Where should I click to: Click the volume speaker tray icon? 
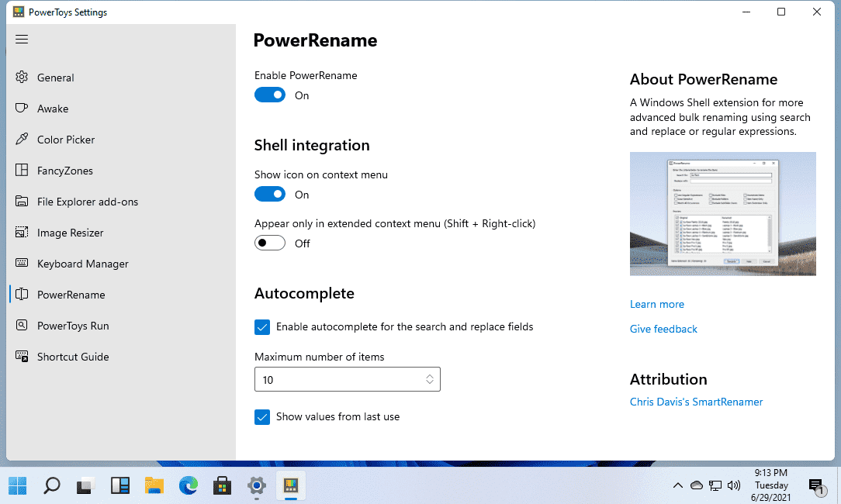click(734, 485)
